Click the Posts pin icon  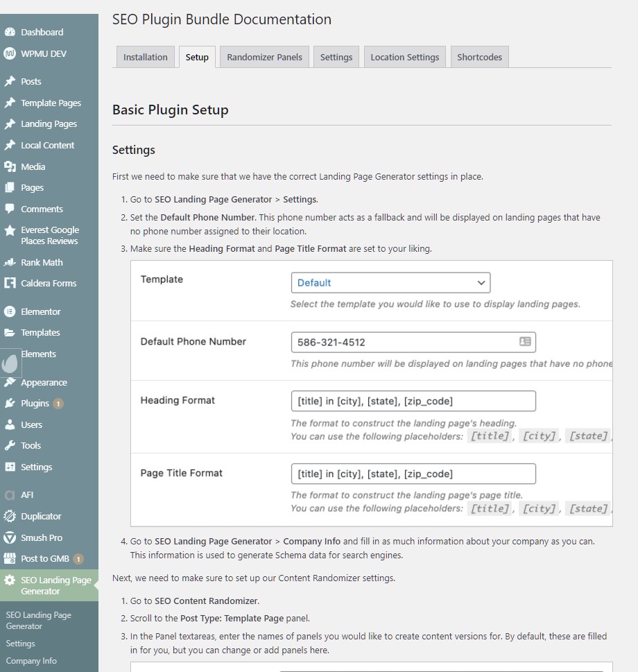click(x=10, y=81)
